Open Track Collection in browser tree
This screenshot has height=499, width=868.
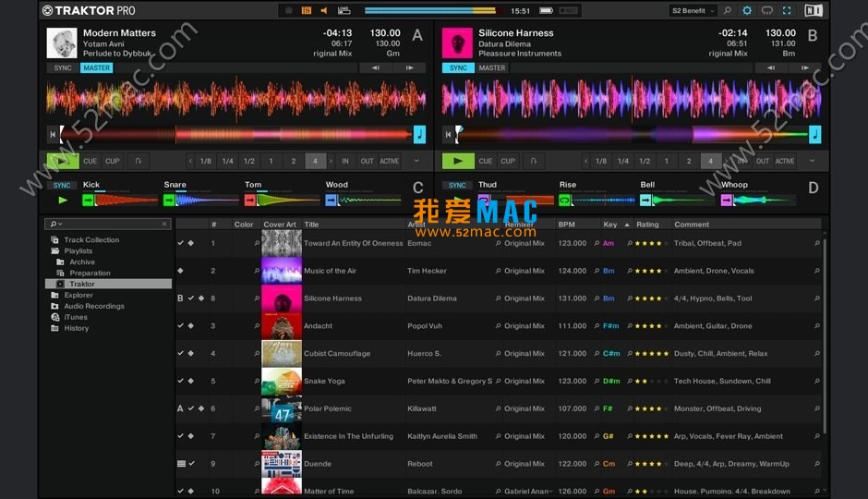pos(91,240)
